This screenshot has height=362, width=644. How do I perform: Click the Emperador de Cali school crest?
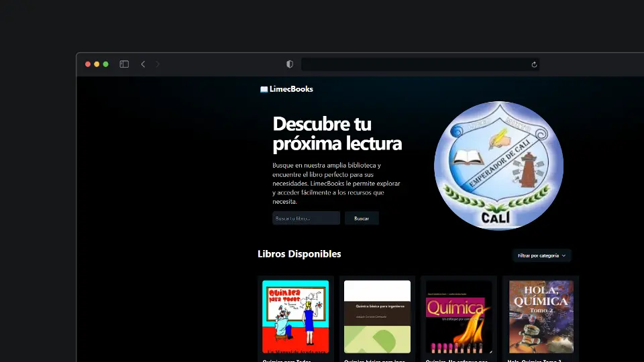[498, 166]
